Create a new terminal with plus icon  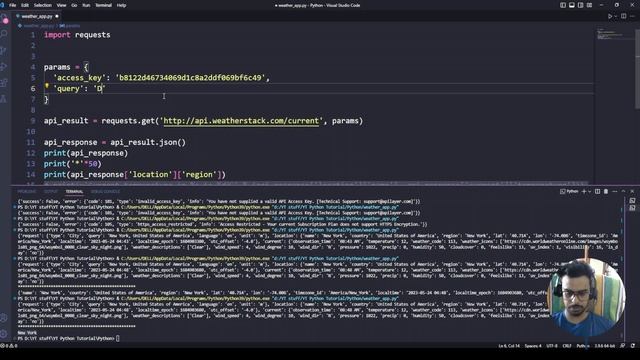pos(584,191)
